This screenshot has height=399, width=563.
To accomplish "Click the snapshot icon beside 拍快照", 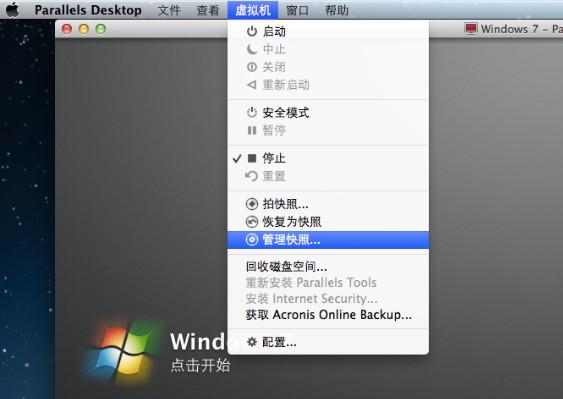I will click(x=252, y=204).
